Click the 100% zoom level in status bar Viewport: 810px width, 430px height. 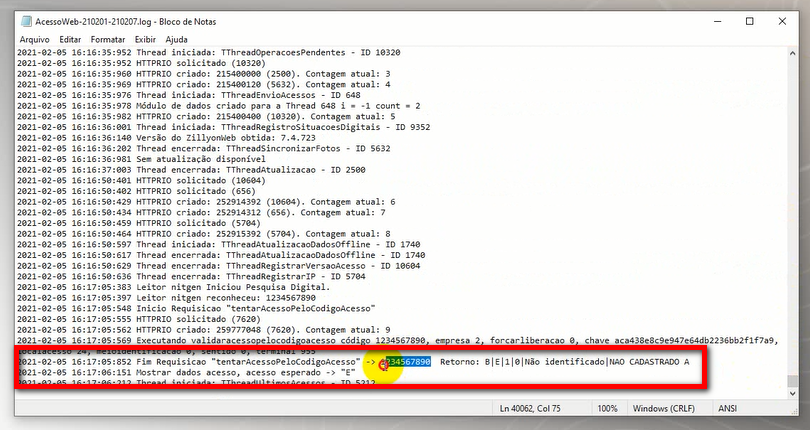[x=608, y=410]
